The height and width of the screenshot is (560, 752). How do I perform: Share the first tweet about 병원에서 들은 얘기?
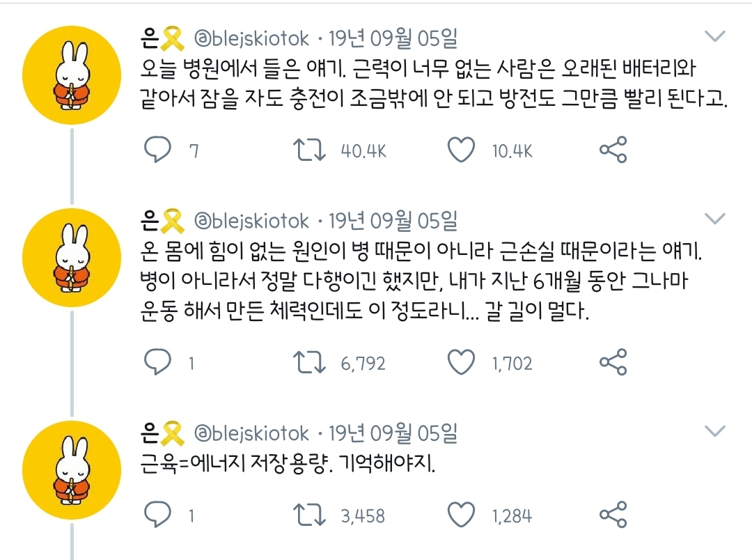pyautogui.click(x=613, y=150)
